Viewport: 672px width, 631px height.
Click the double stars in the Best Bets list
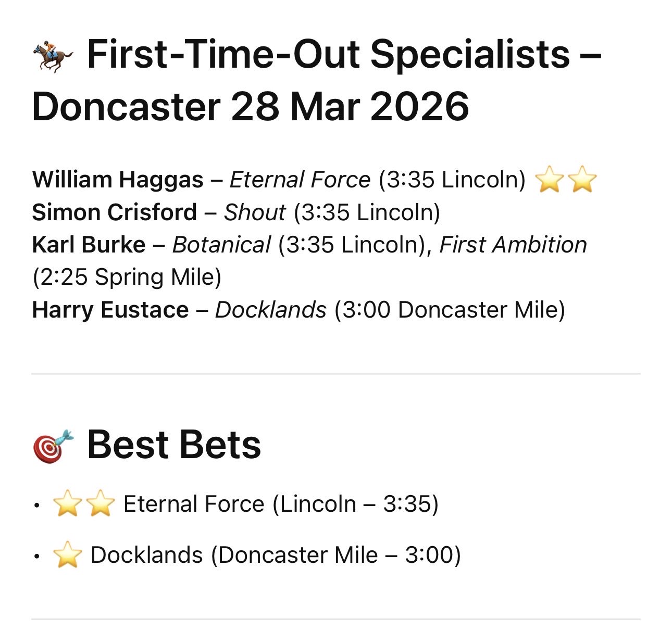(84, 504)
